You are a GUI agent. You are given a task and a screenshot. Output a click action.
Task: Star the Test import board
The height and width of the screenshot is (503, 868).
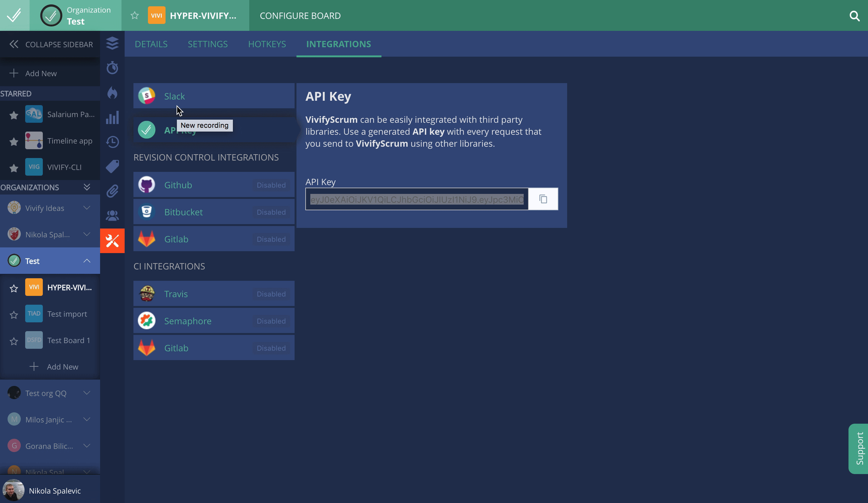tap(14, 315)
